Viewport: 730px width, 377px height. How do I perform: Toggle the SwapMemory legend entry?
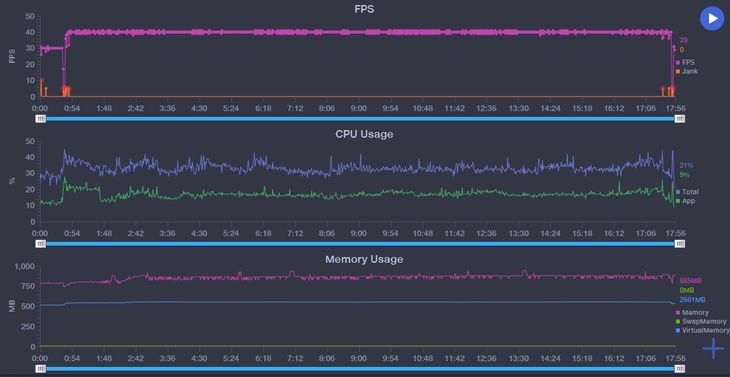(x=701, y=322)
